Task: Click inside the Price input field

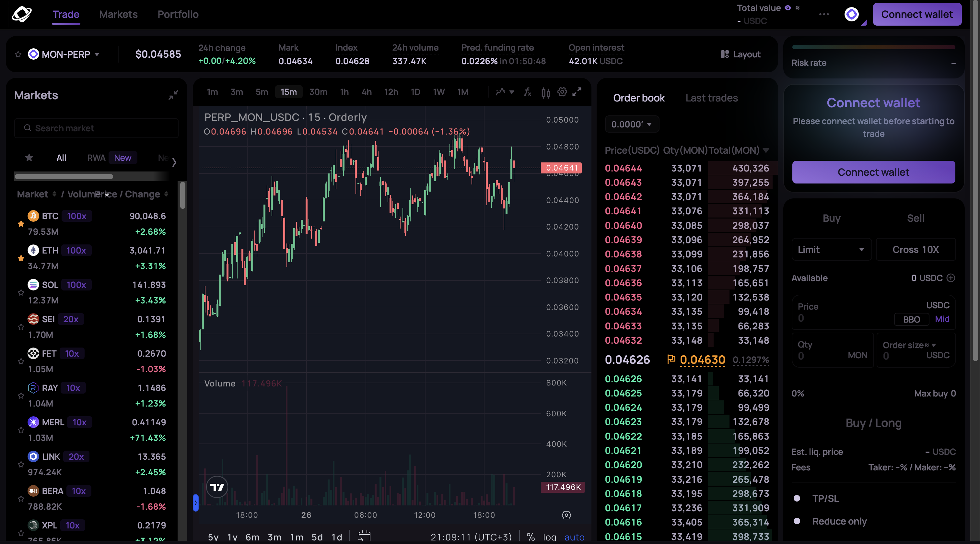Action: (837, 318)
